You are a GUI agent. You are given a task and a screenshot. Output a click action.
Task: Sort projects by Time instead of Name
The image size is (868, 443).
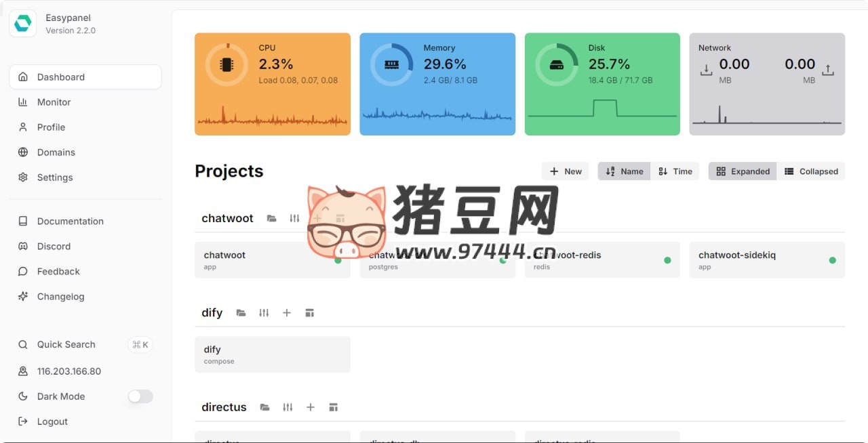coord(675,171)
